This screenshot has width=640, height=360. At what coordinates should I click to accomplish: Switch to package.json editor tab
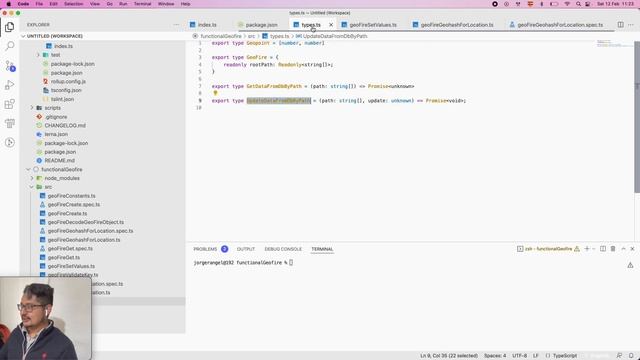click(x=258, y=25)
